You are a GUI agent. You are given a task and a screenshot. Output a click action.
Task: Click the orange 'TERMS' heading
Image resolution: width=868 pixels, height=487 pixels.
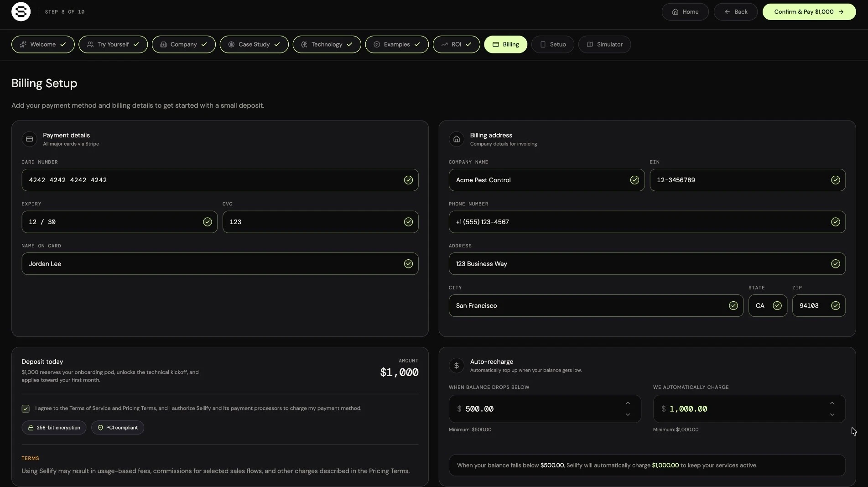click(x=30, y=458)
